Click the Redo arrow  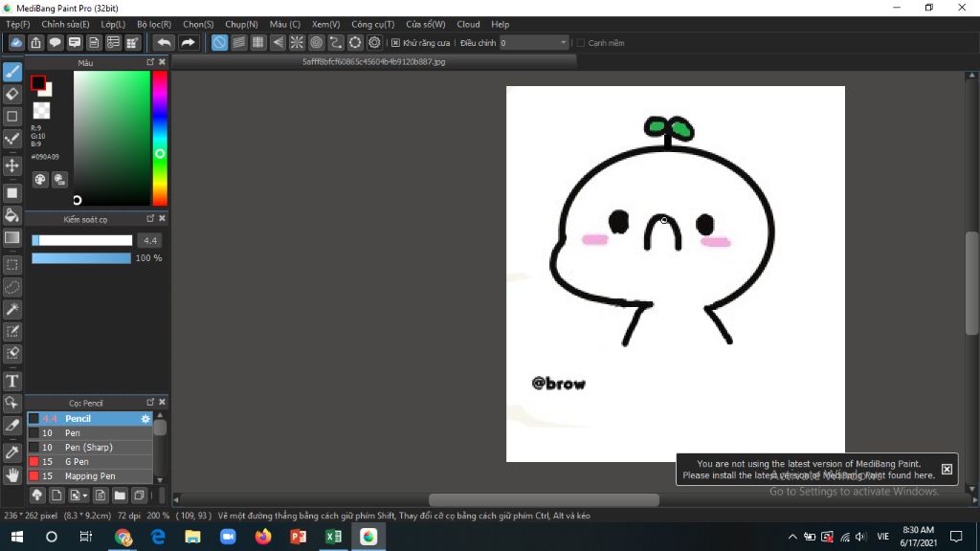pos(188,42)
